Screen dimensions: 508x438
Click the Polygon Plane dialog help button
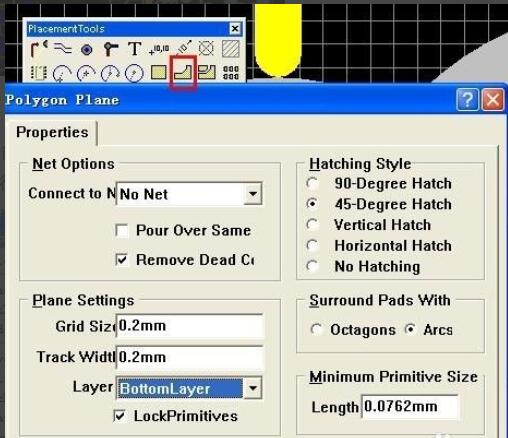[x=467, y=99]
